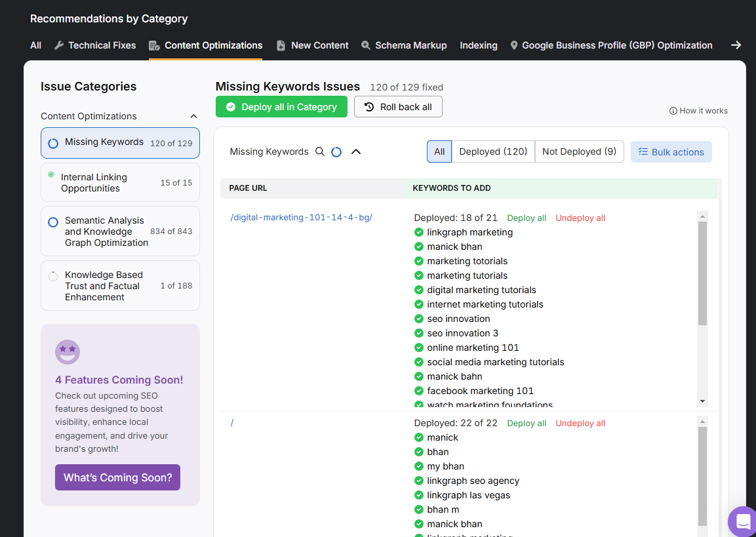
Task: Click the refresh icon in the Missing Keywords panel
Action: tap(336, 151)
